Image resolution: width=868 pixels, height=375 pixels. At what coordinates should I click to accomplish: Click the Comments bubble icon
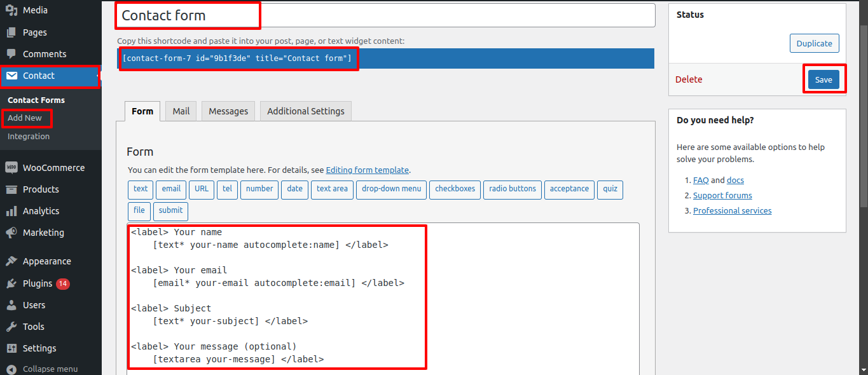(11, 54)
